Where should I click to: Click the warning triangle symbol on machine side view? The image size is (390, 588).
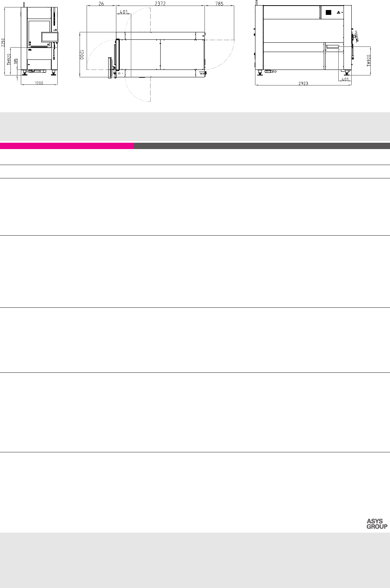338,12
